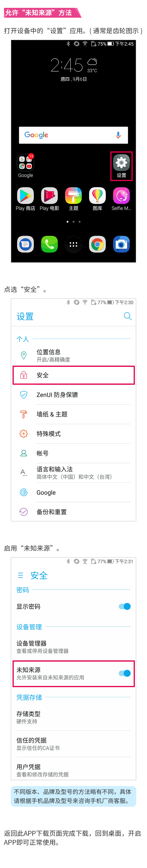Tap the green Phone dialer icon
This screenshot has width=147, height=868.
[x=49, y=244]
